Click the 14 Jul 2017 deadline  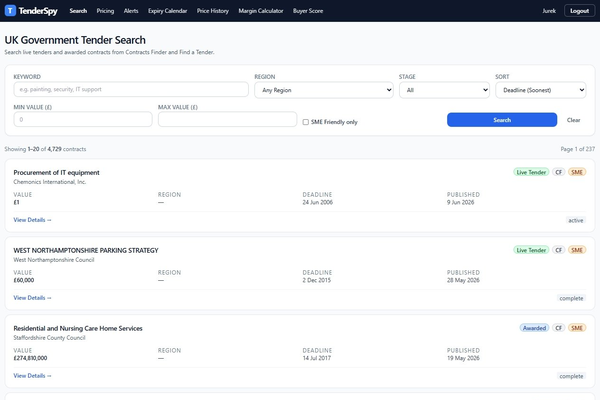316,358
